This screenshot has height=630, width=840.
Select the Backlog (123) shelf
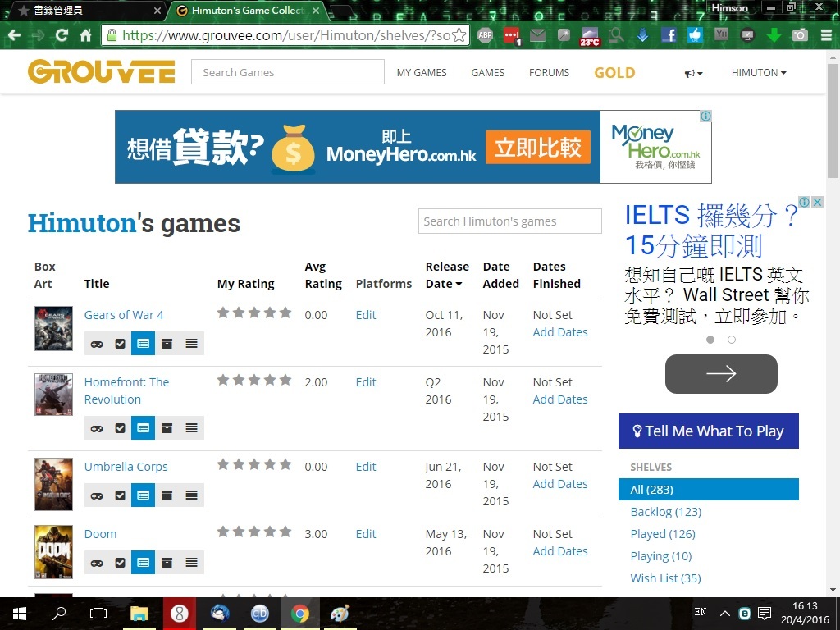coord(666,512)
